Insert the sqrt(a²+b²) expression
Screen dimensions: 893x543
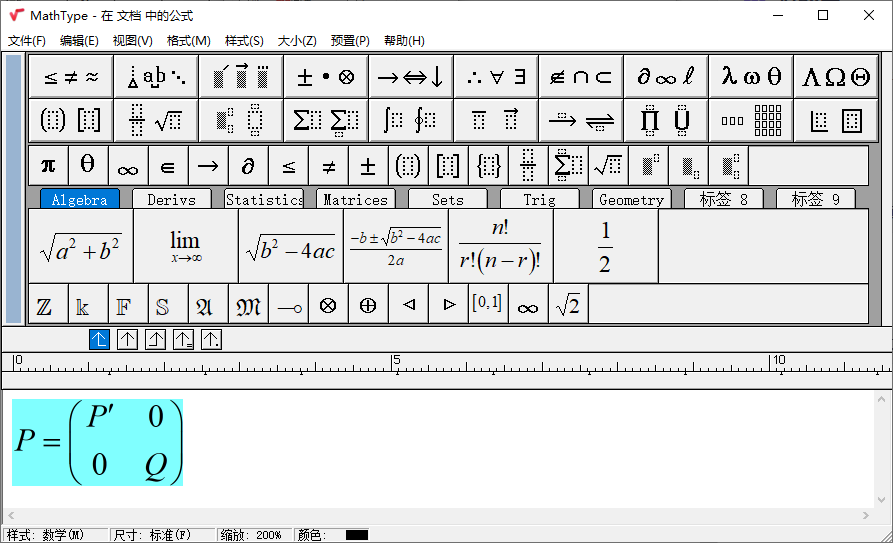tap(81, 246)
